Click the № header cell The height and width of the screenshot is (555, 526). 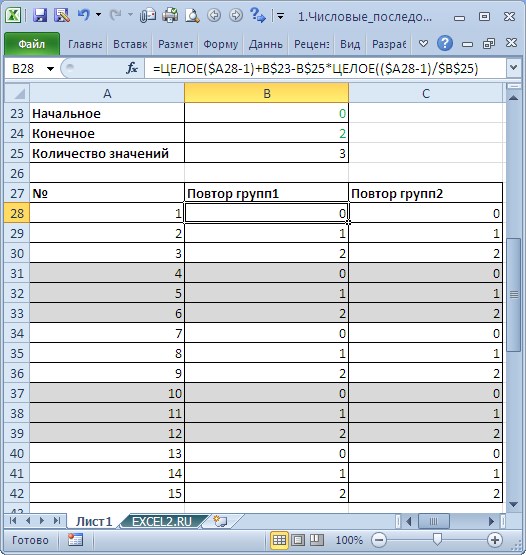[x=107, y=193]
